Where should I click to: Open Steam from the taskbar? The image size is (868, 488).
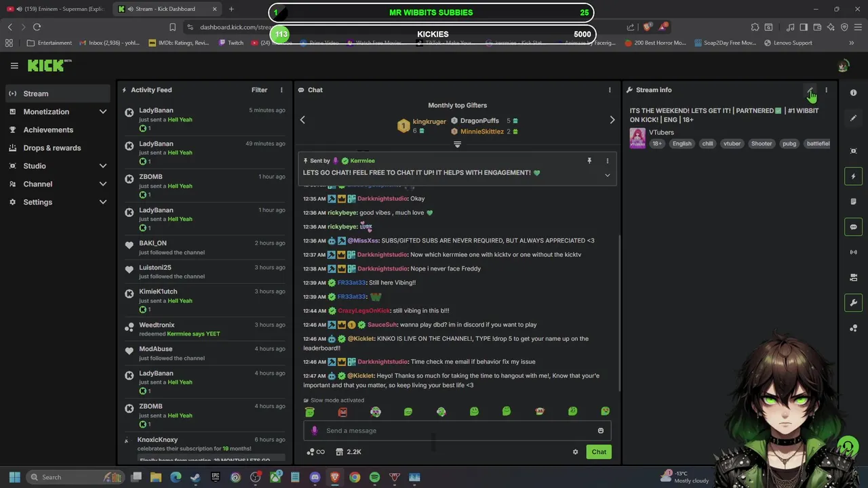(x=195, y=477)
